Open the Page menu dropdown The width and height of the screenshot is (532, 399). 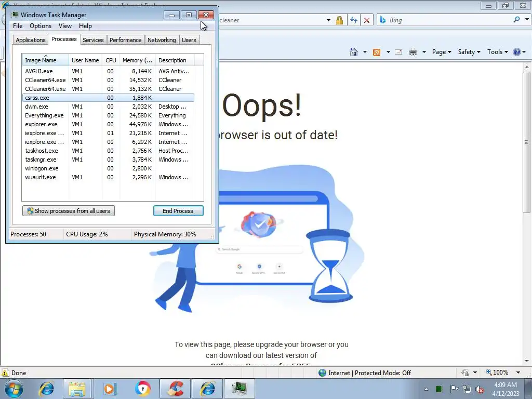(442, 52)
